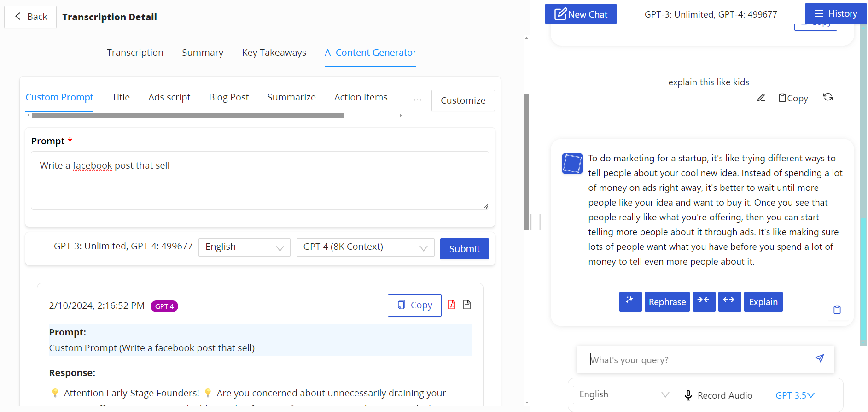Select the AI Content Generator tab
This screenshot has height=412, width=868.
[370, 53]
